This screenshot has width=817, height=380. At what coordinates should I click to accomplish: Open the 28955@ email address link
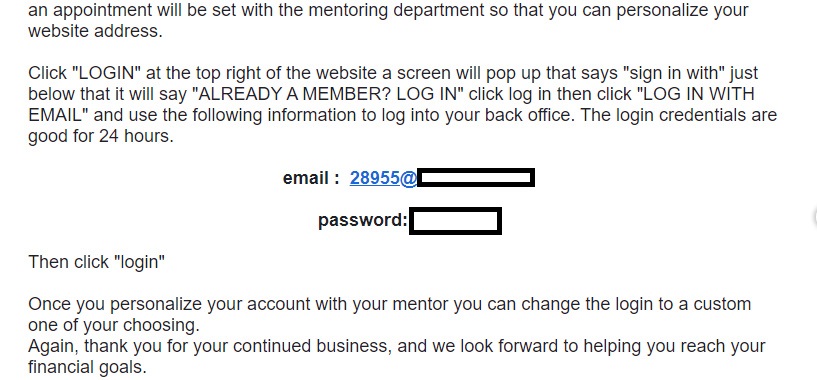pyautogui.click(x=383, y=178)
